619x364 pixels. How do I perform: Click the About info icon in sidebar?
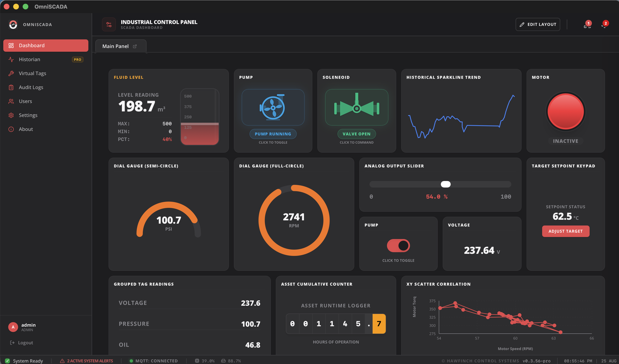coord(11,129)
